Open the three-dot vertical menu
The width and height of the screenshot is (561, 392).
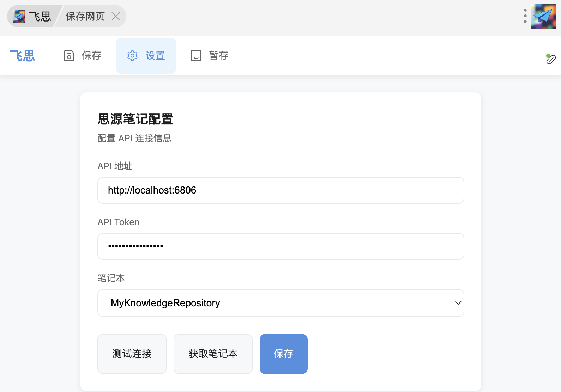pos(525,16)
